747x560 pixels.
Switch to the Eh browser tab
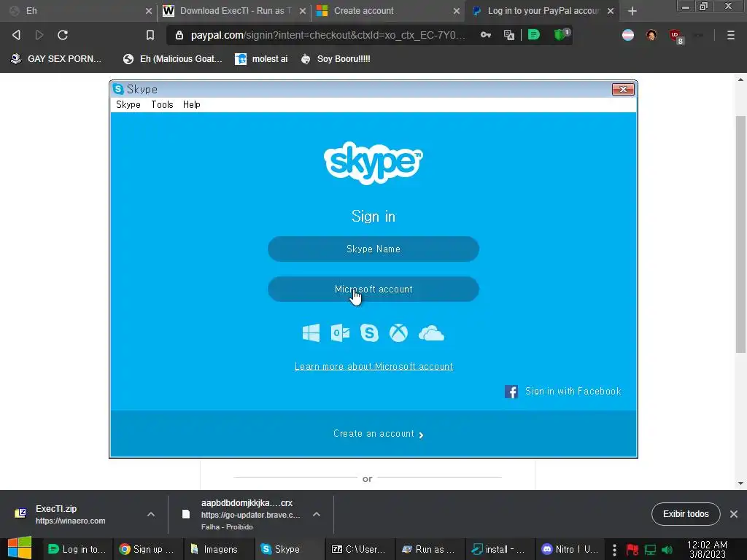coord(79,10)
